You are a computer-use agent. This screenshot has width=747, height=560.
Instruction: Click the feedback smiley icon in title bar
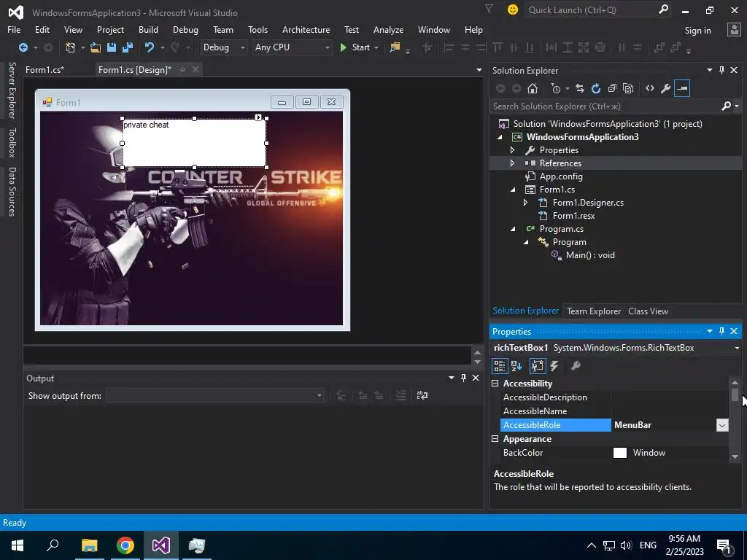click(x=513, y=9)
